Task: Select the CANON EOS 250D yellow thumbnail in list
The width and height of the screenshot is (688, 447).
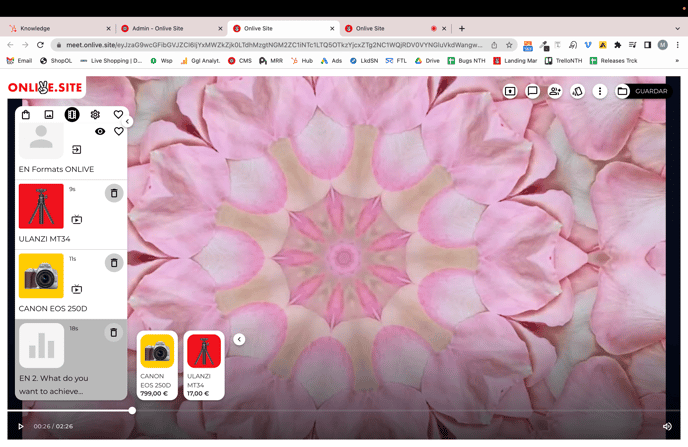Action: pos(41,276)
